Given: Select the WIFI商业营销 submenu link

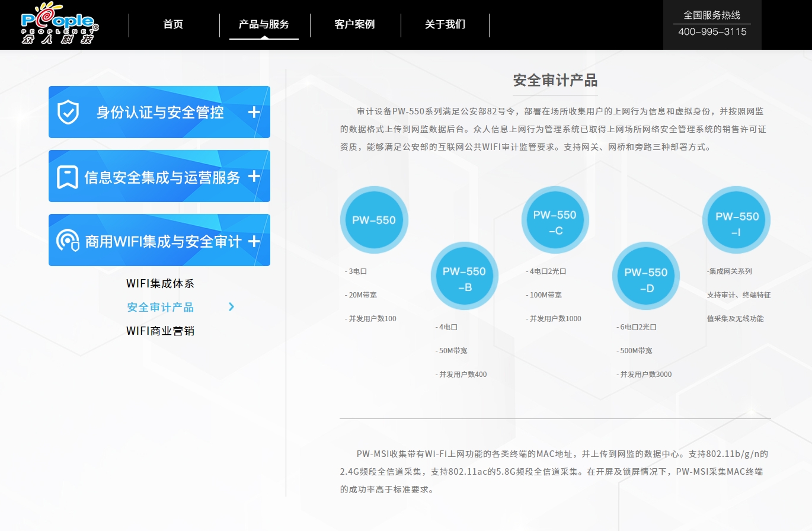Looking at the screenshot, I should pos(160,331).
